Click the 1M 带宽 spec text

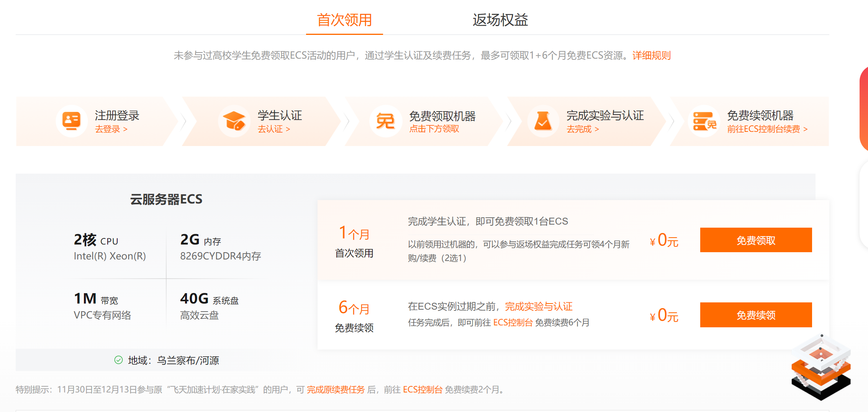click(x=96, y=299)
